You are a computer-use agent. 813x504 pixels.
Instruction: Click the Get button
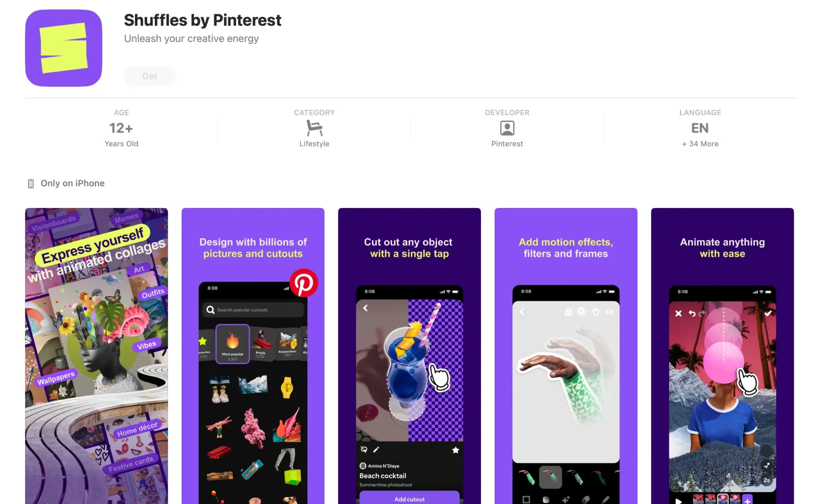(150, 76)
